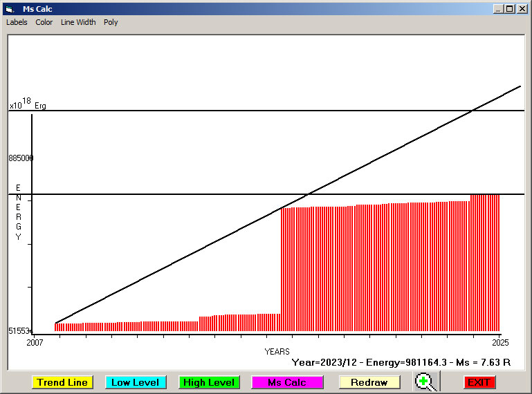The height and width of the screenshot is (394, 532).
Task: Click the magnifier zoom icon
Action: pos(426,382)
